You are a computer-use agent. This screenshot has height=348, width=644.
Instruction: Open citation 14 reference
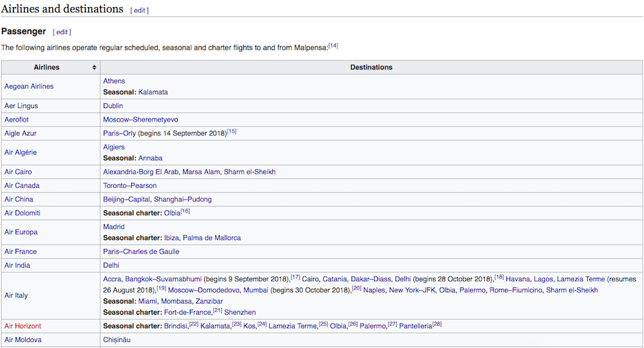333,46
